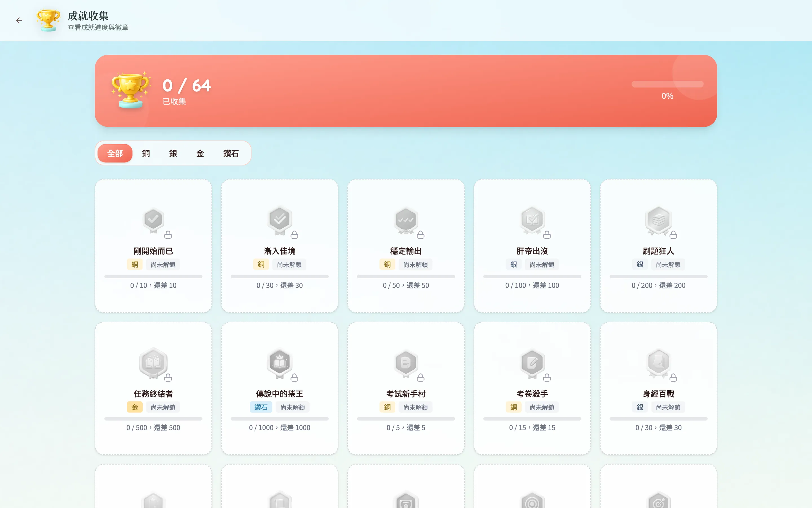The width and height of the screenshot is (812, 508).
Task: Click the 剛開始而已 achievement title
Action: click(x=153, y=251)
